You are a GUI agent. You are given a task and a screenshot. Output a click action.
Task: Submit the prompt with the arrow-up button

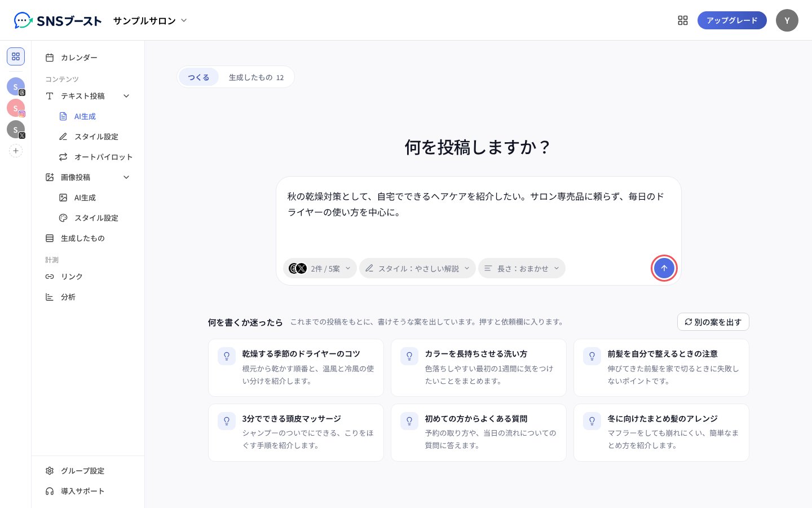(x=664, y=268)
